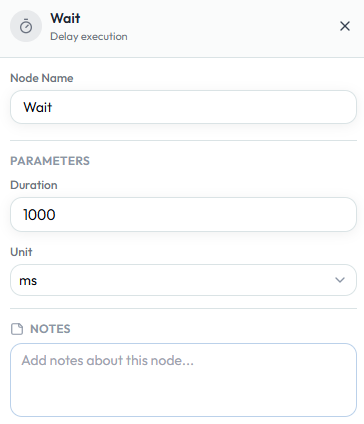
Task: Open the Unit combo box
Action: [x=183, y=280]
